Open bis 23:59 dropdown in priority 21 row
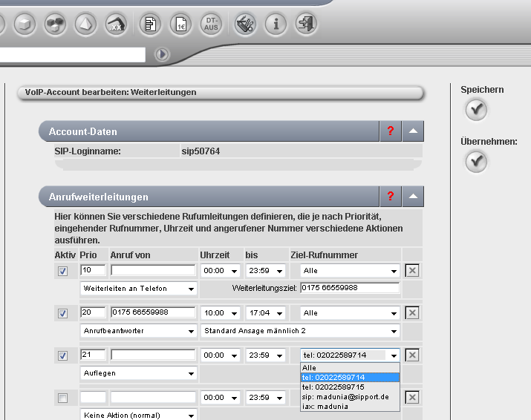Image resolution: width=531 pixels, height=420 pixels. coord(266,355)
